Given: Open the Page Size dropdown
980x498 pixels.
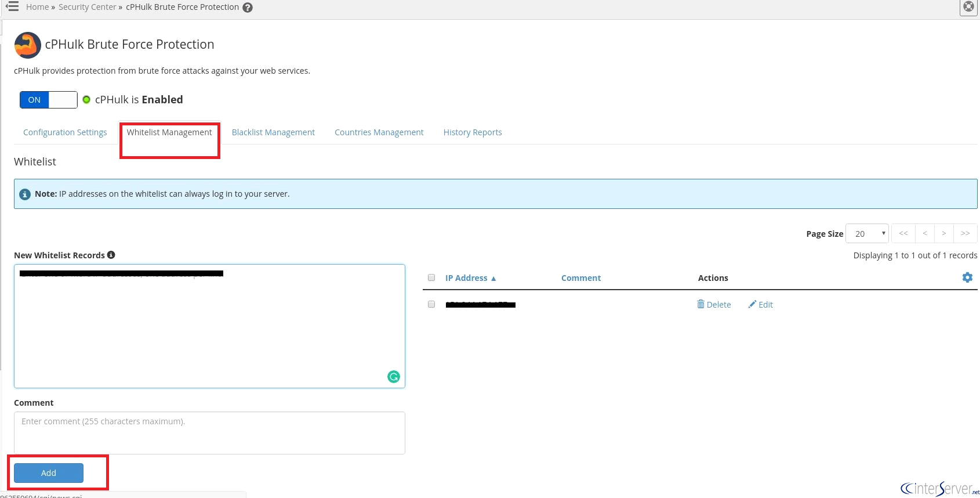Looking at the screenshot, I should [867, 233].
